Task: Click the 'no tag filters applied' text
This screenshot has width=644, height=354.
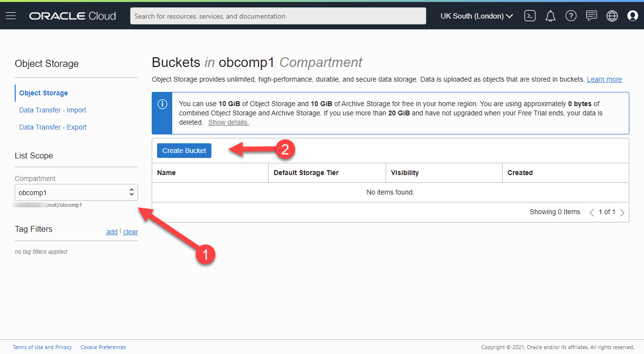Action: (x=41, y=252)
